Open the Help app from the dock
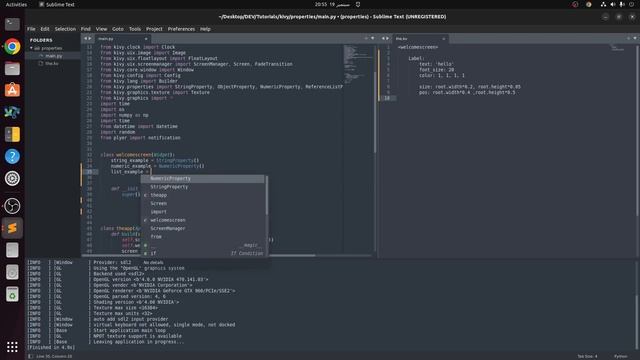 click(12, 156)
